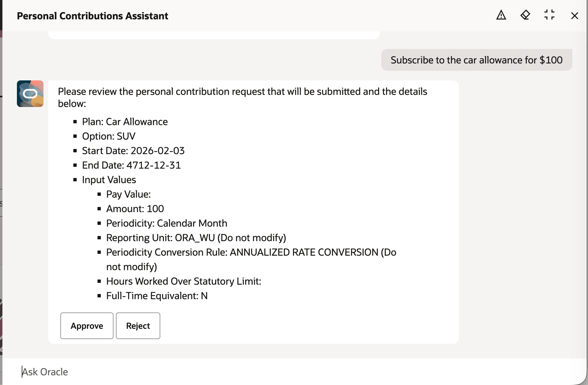588x385 pixels.
Task: Click the Input Values list header
Action: pyautogui.click(x=109, y=180)
